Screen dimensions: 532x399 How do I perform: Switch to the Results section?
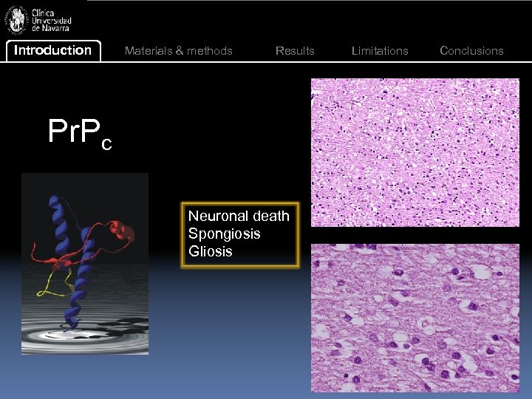[295, 51]
